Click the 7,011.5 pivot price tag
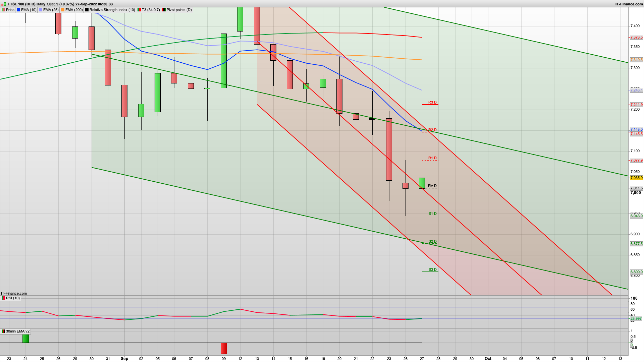 (x=637, y=188)
